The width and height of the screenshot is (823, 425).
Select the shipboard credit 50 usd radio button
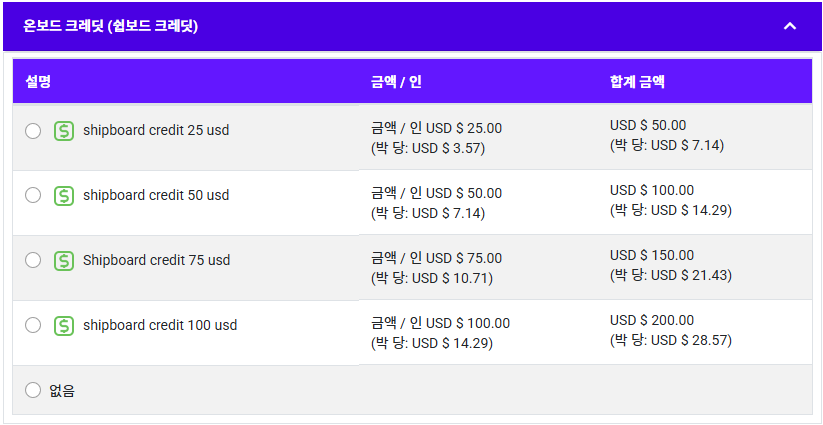33,196
